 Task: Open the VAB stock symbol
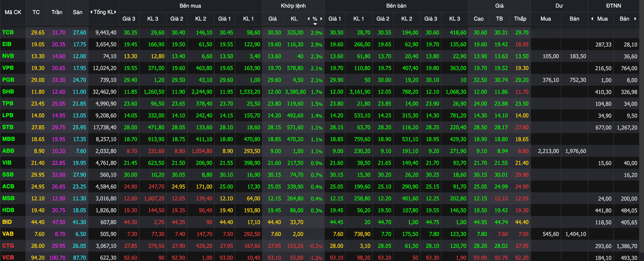[x=8, y=234]
